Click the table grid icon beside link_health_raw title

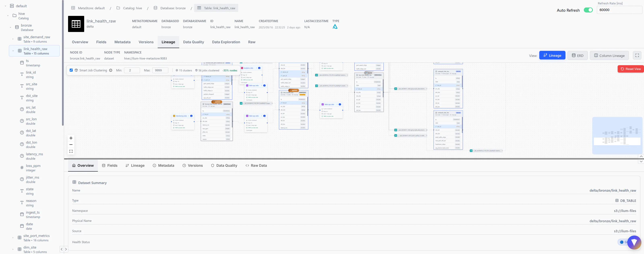[x=76, y=24]
